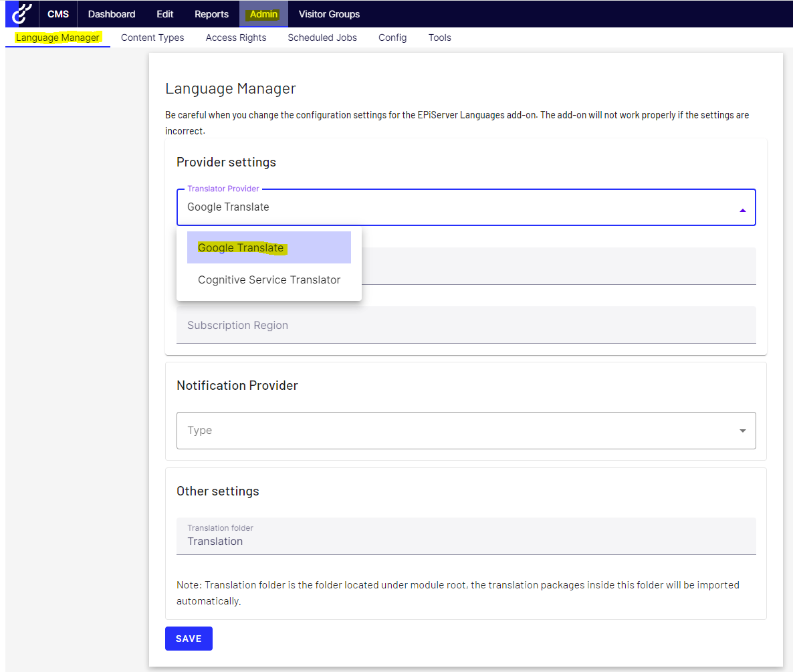Select the Admin top menu item

click(263, 14)
